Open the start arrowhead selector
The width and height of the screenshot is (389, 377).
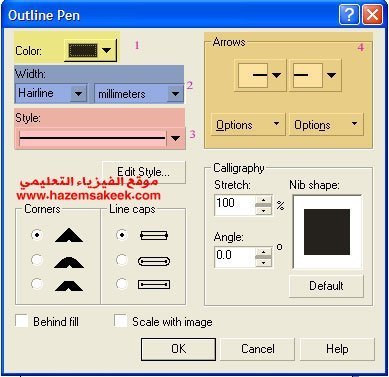(260, 75)
